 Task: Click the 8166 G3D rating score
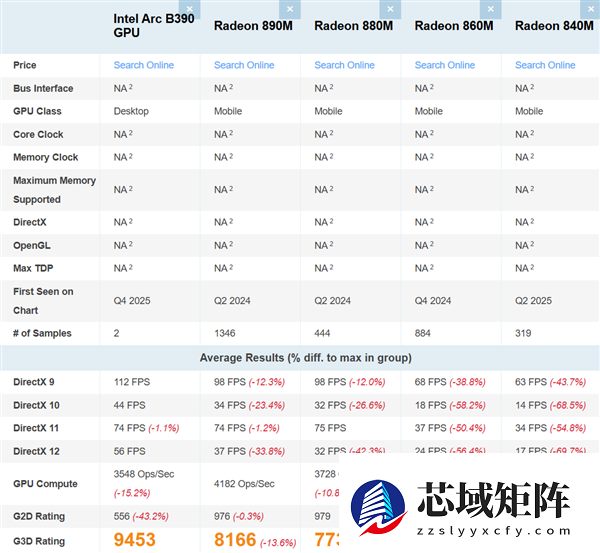click(235, 540)
